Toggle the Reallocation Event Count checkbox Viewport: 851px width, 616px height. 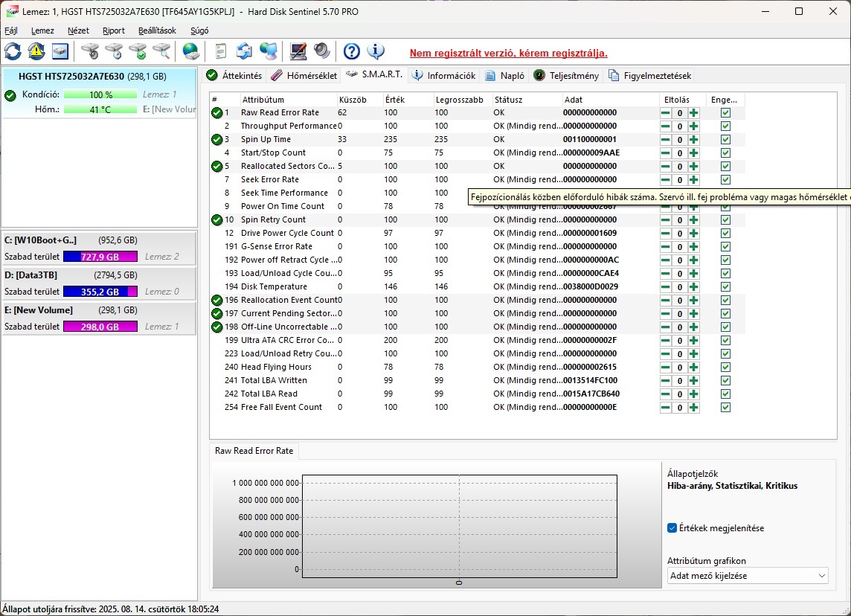coord(725,300)
